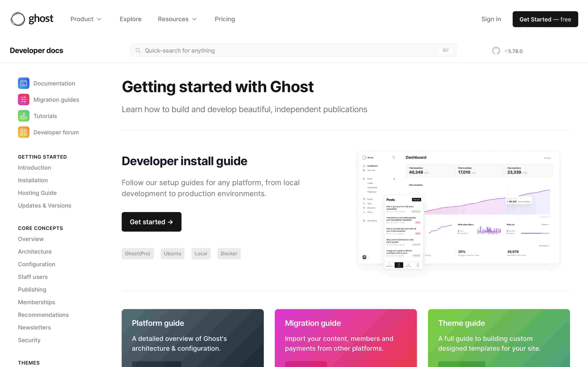This screenshot has width=588, height=367.
Task: Click the GitHub icon near version number
Action: click(495, 51)
